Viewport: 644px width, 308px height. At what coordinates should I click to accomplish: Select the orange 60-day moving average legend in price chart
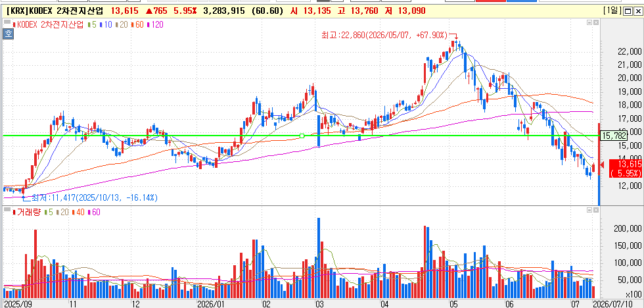pos(137,24)
